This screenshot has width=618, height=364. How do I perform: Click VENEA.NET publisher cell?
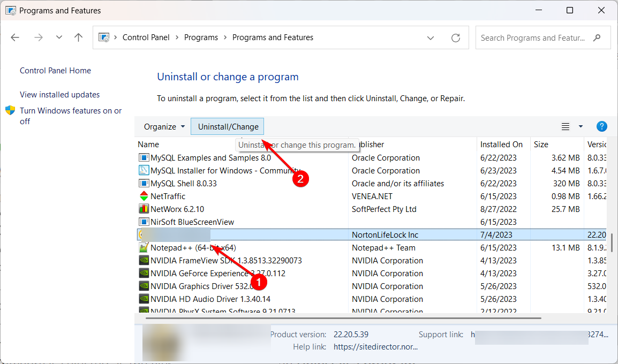coord(372,196)
